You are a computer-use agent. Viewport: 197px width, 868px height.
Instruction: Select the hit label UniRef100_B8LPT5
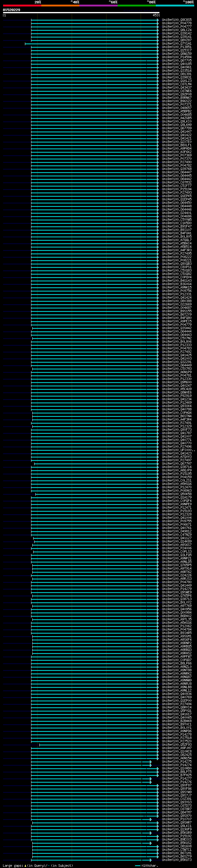176,772
